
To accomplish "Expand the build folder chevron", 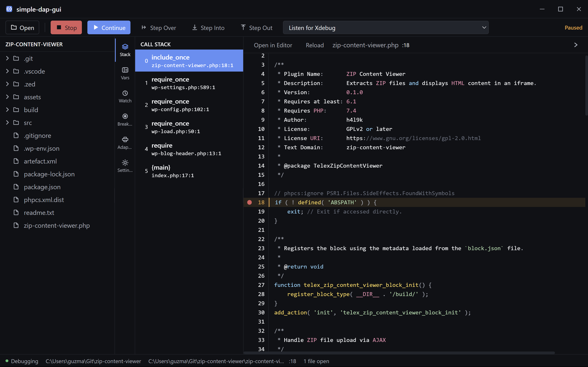I will tap(7, 110).
